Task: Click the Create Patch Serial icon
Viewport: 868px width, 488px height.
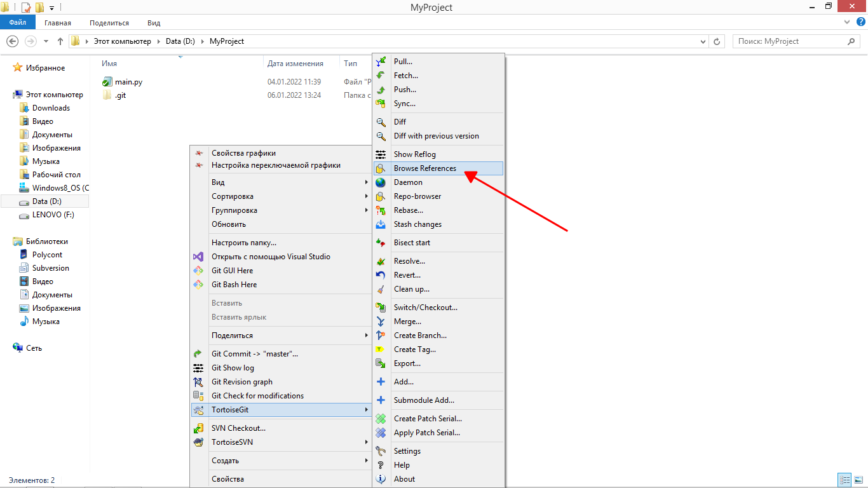Action: (381, 419)
